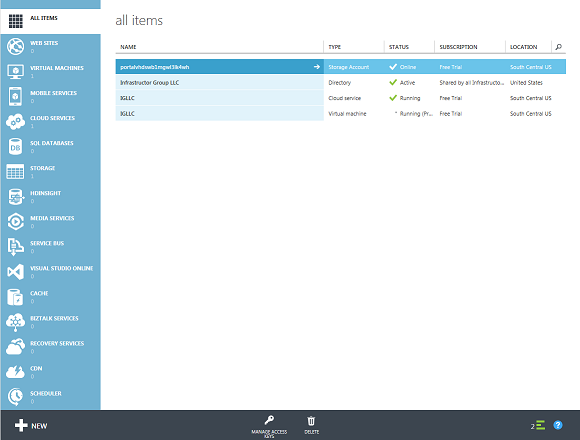The height and width of the screenshot is (440, 580).
Task: Open the arrow on selected storage account row
Action: point(317,67)
